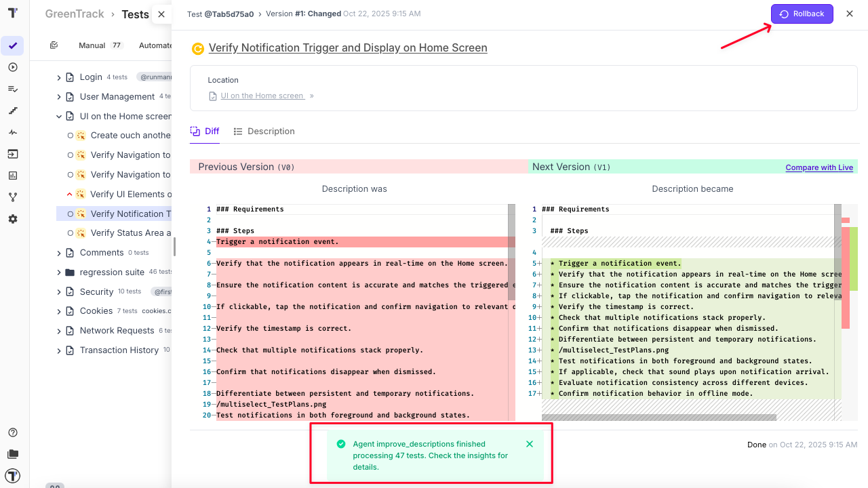The width and height of the screenshot is (868, 488).
Task: Open the Runs play icon in the sidebar
Action: pos(12,67)
